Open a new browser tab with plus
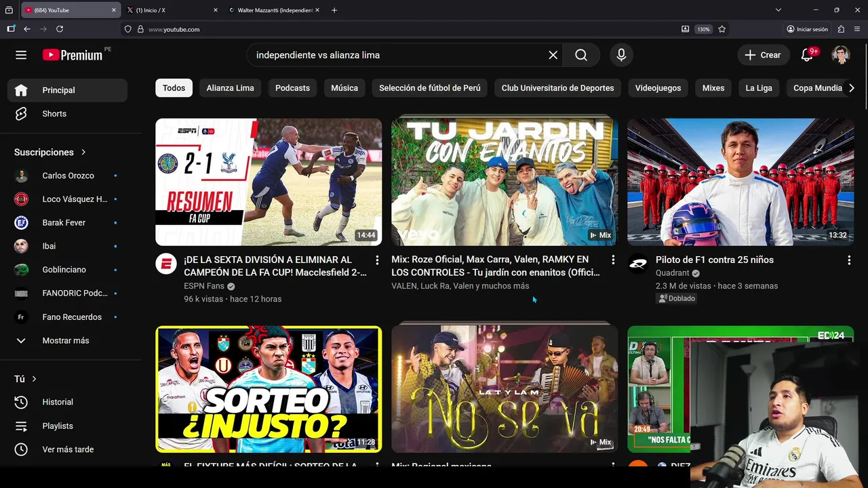Screen dimensions: 868x488 tap(334, 10)
